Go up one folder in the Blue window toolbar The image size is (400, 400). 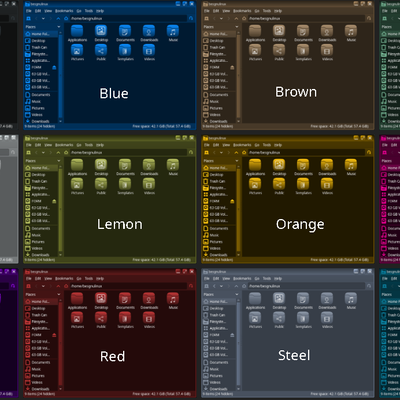click(58, 18)
